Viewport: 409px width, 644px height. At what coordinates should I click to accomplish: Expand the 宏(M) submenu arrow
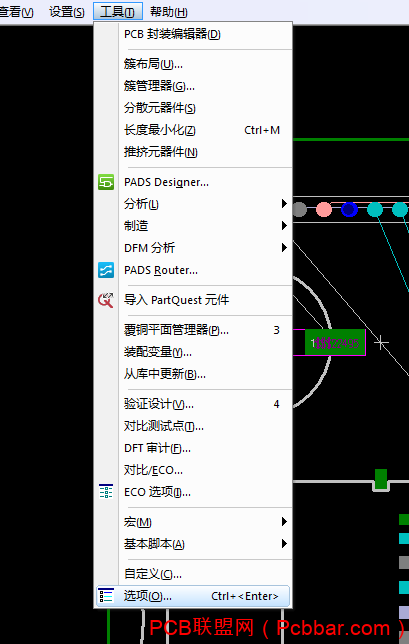[x=284, y=522]
